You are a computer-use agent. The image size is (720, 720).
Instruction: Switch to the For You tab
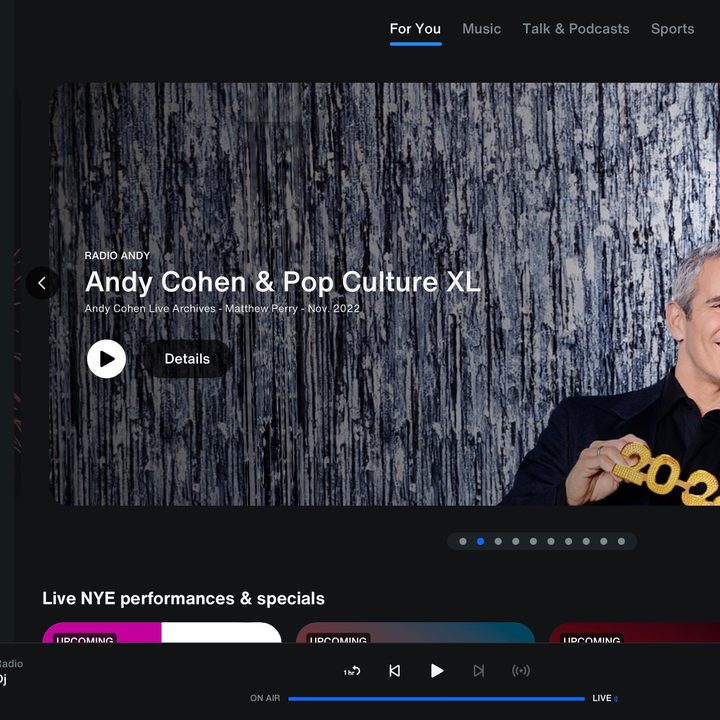tap(415, 29)
